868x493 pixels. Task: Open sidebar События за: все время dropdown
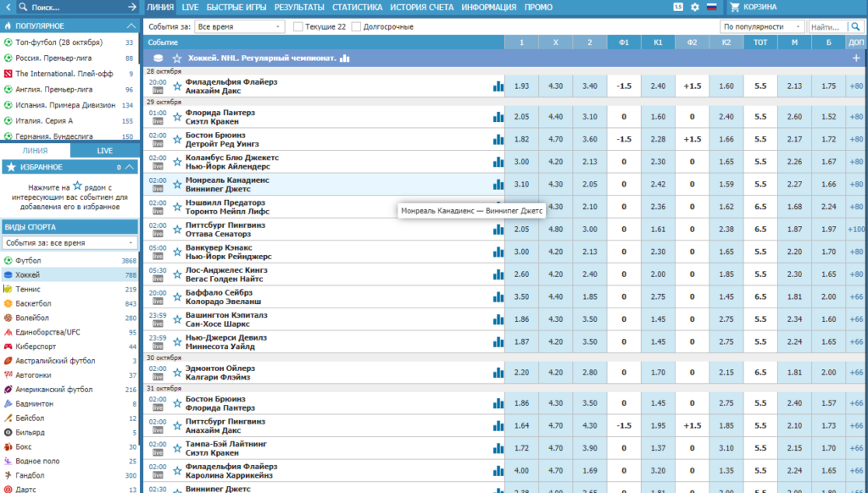click(70, 243)
